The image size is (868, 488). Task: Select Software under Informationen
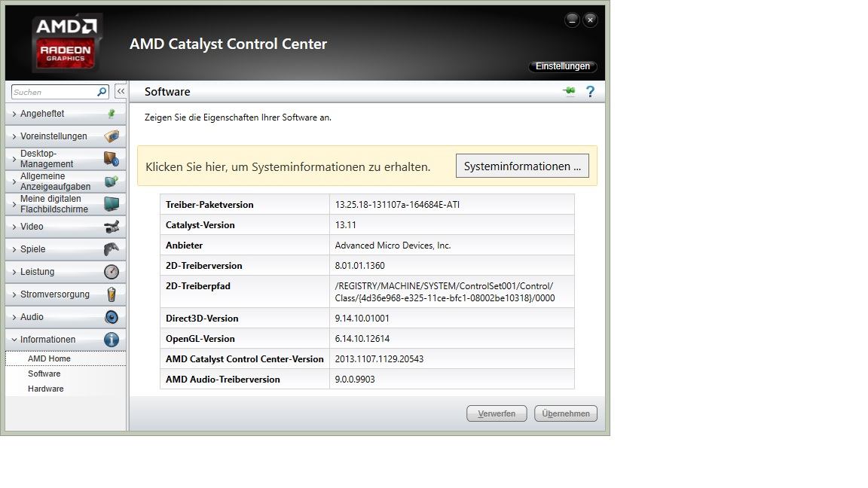(44, 374)
